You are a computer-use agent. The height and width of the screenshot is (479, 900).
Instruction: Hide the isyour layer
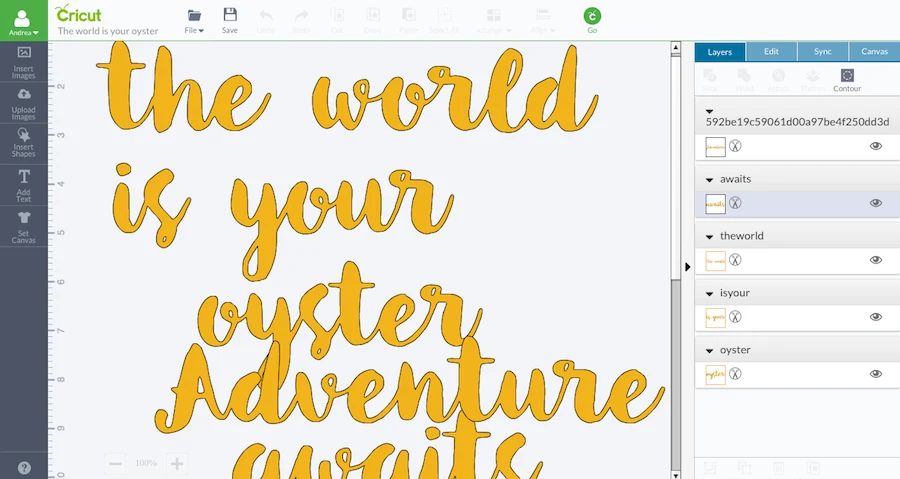point(876,317)
